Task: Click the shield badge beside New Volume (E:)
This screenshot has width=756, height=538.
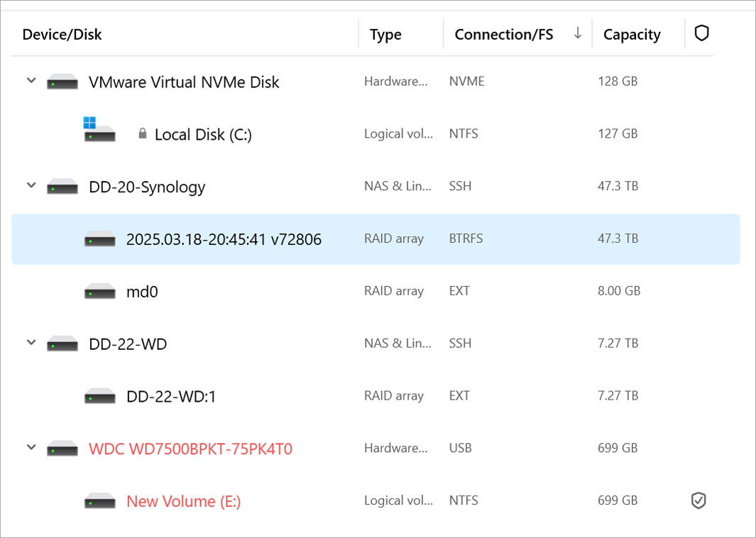Action: (x=698, y=500)
